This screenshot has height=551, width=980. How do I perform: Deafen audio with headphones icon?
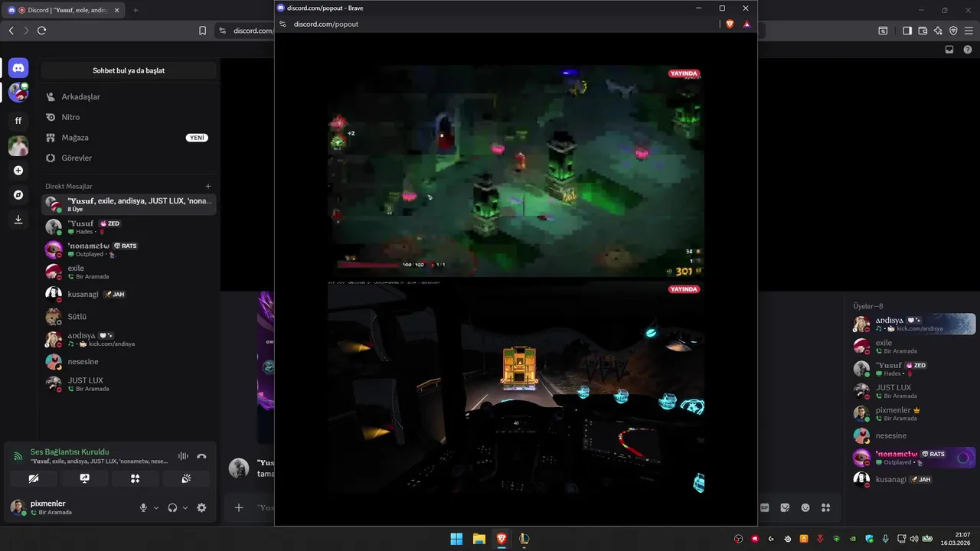coord(172,507)
